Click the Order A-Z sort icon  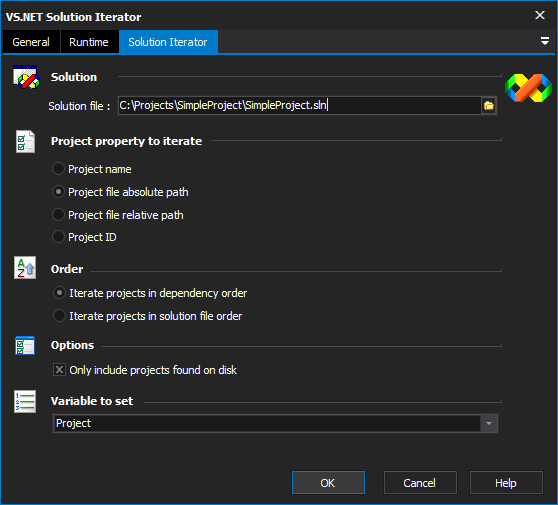(25, 268)
